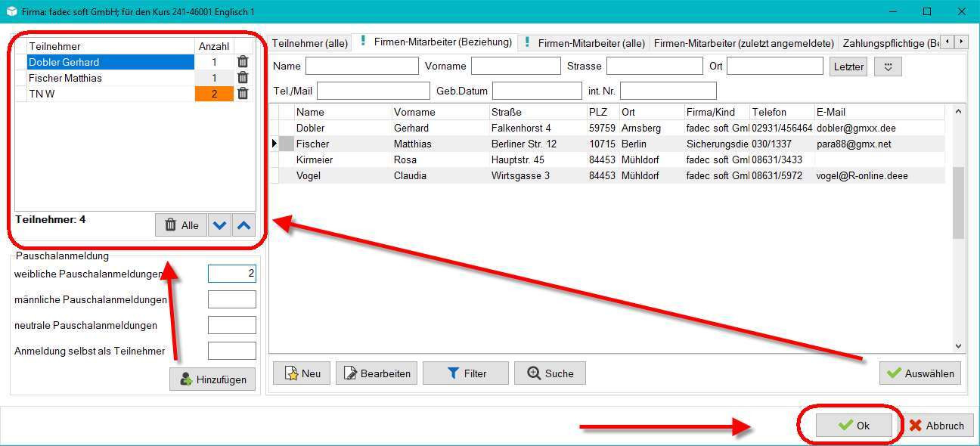Select the Firmen-Mitarbeiter (alle) tab
This screenshot has height=446, width=980.
click(584, 44)
